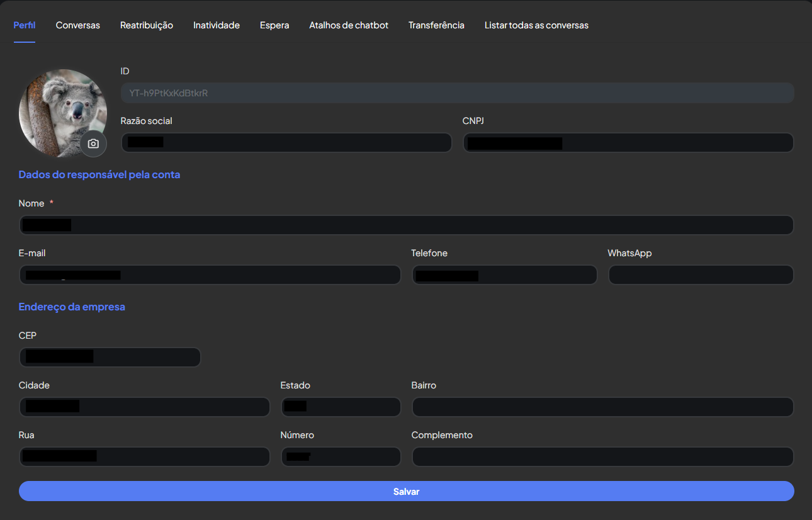Click into the CNPJ field

[x=628, y=142]
